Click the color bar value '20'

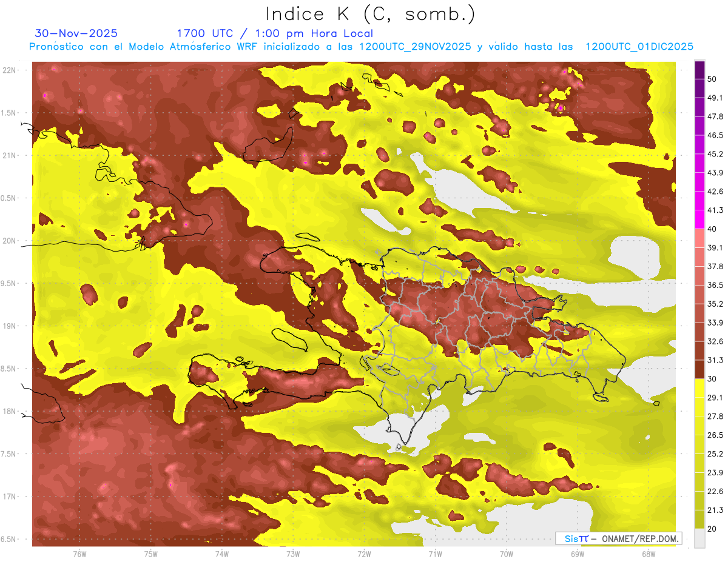coord(712,529)
